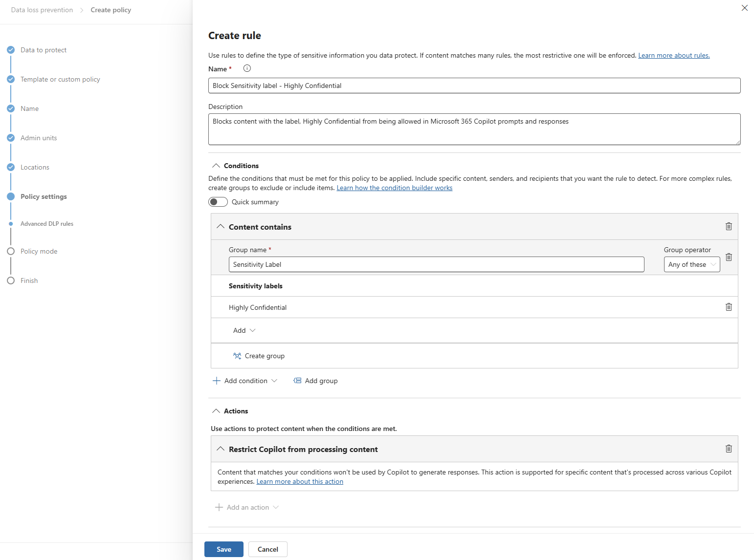Click the Add group icon
Screen dimensions: 754x560
[x=297, y=381]
